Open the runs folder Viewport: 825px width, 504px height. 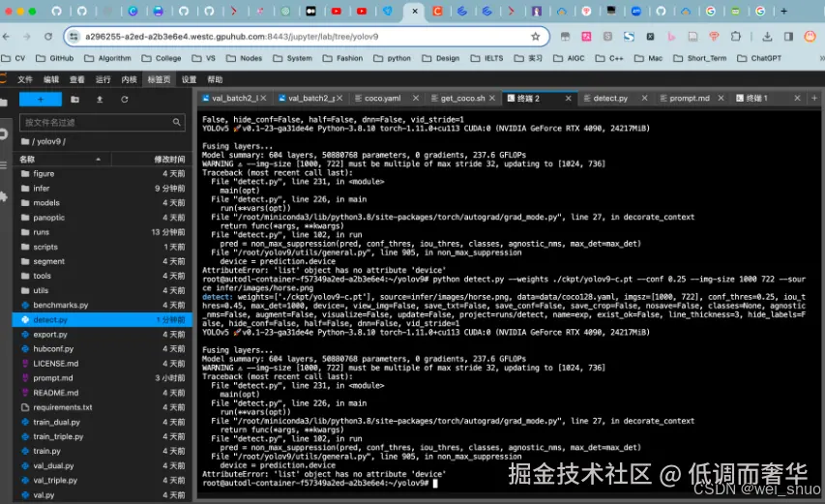click(103, 232)
